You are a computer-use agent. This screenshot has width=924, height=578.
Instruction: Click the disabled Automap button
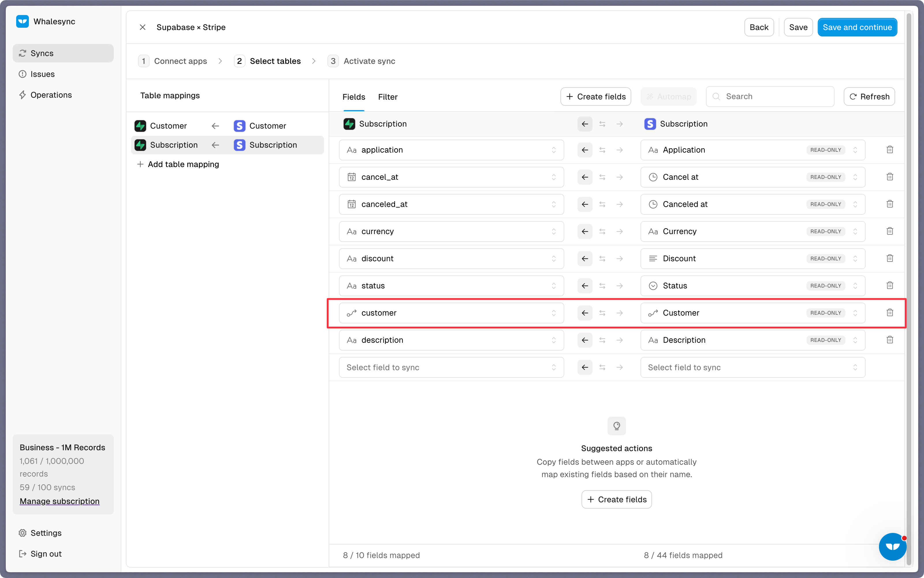668,96
